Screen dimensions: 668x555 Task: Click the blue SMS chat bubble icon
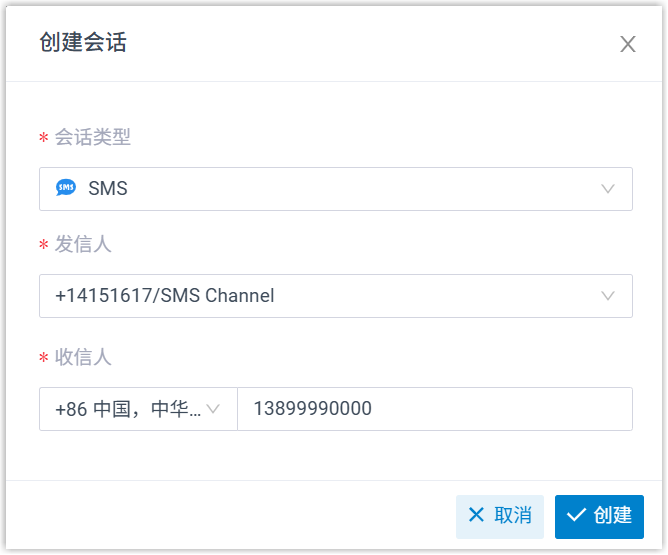pyautogui.click(x=66, y=188)
